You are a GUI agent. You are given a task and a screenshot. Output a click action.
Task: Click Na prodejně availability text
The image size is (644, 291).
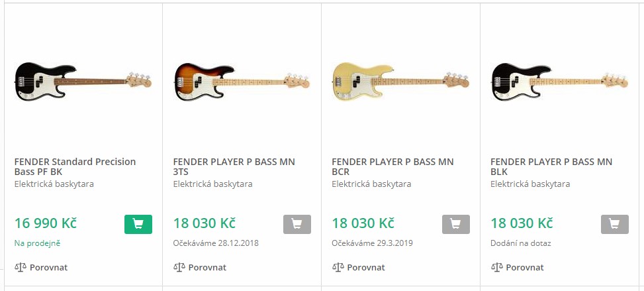(37, 243)
